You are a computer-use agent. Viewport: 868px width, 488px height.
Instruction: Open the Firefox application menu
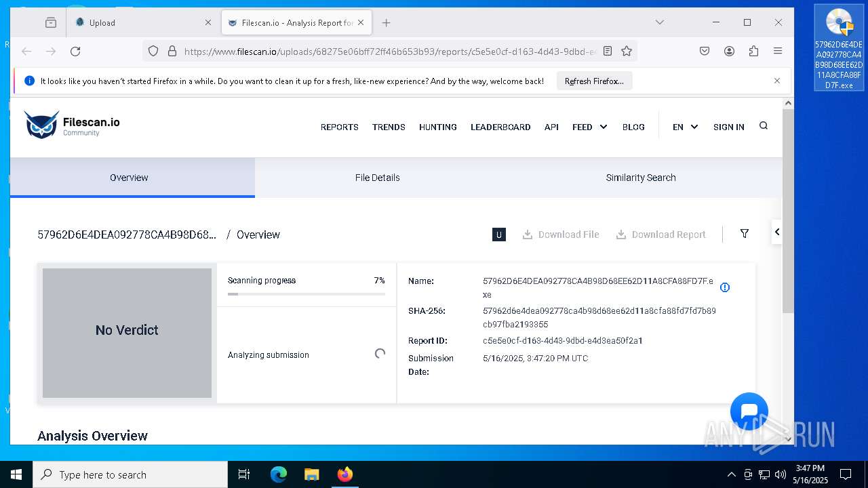point(778,51)
